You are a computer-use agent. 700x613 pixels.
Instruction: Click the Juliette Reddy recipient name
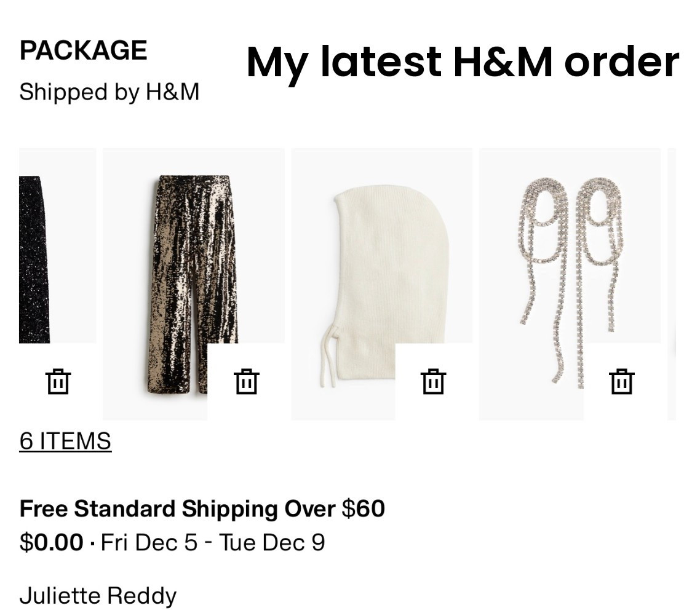[98, 594]
